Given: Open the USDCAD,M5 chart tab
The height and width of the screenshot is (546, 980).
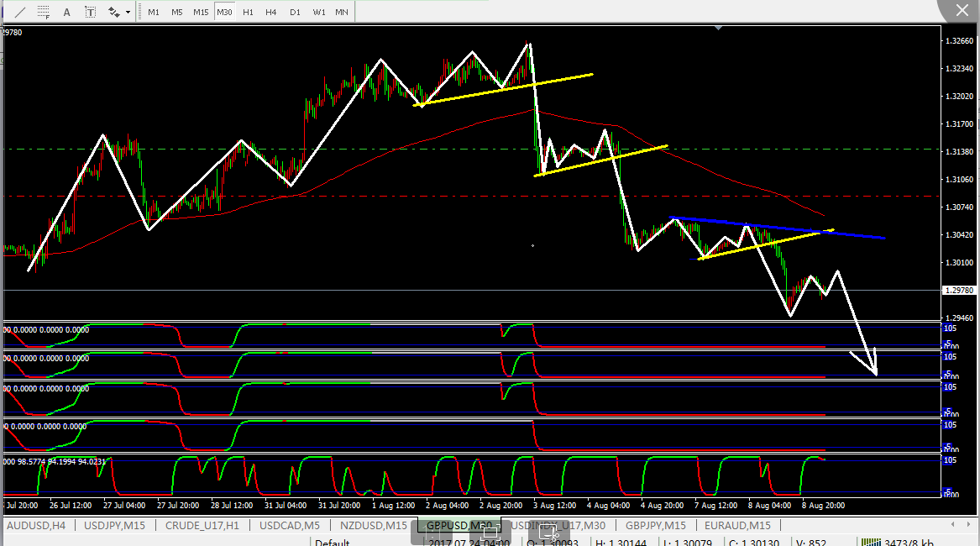Looking at the screenshot, I should pos(290,525).
